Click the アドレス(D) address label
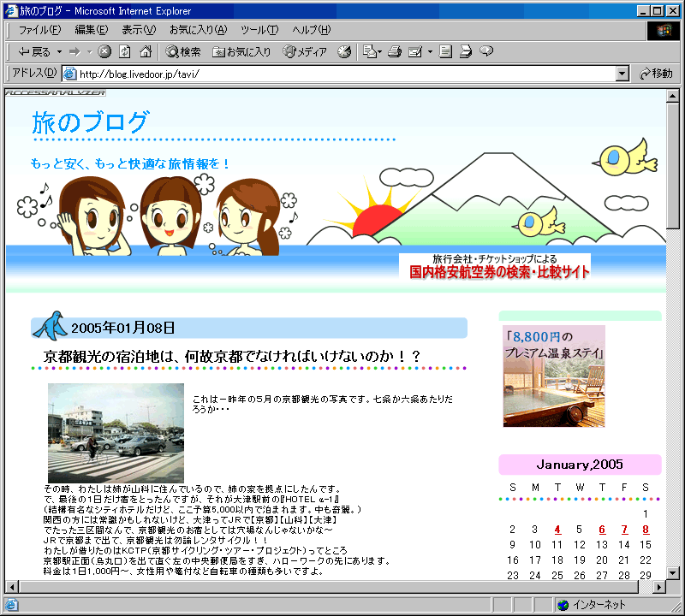Viewport: 685px width, 616px height. point(34,73)
